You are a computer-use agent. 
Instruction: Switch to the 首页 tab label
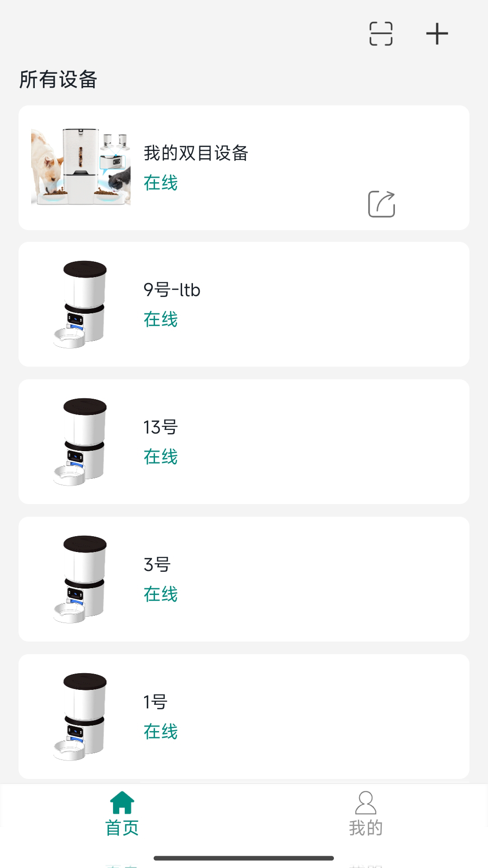[x=122, y=828]
